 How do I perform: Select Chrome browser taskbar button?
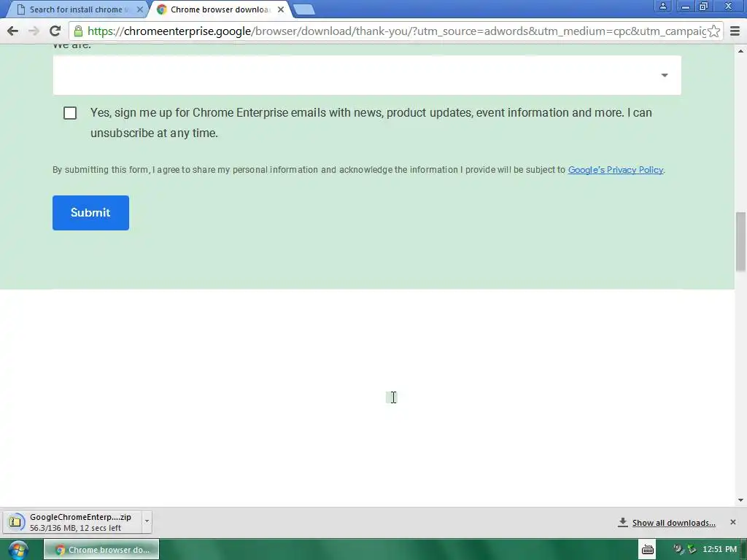pos(101,550)
